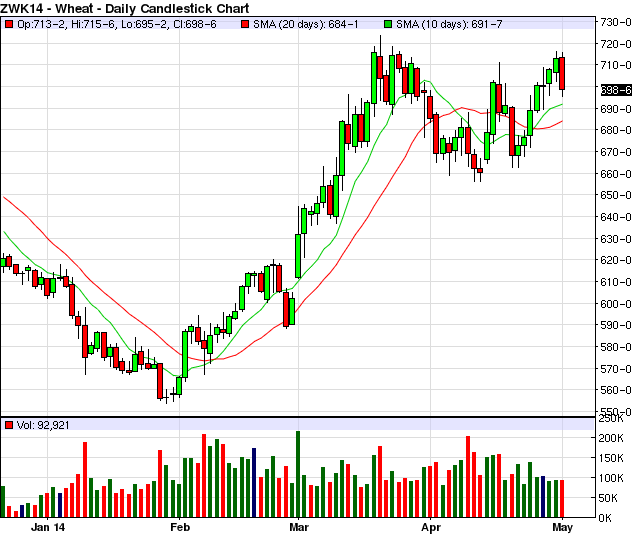Click the 580-0 price axis label
This screenshot has height=536, width=640.
click(616, 347)
